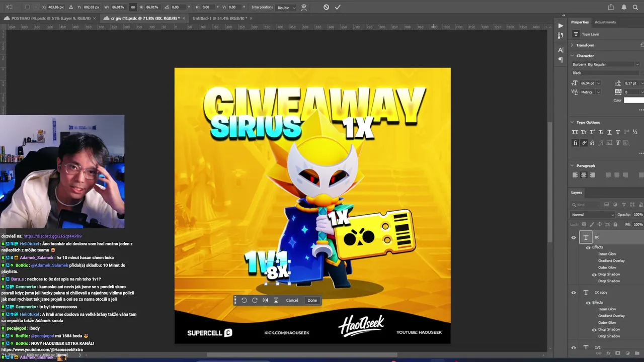Open the search magnifier icon top right
644x362 pixels.
click(636, 7)
